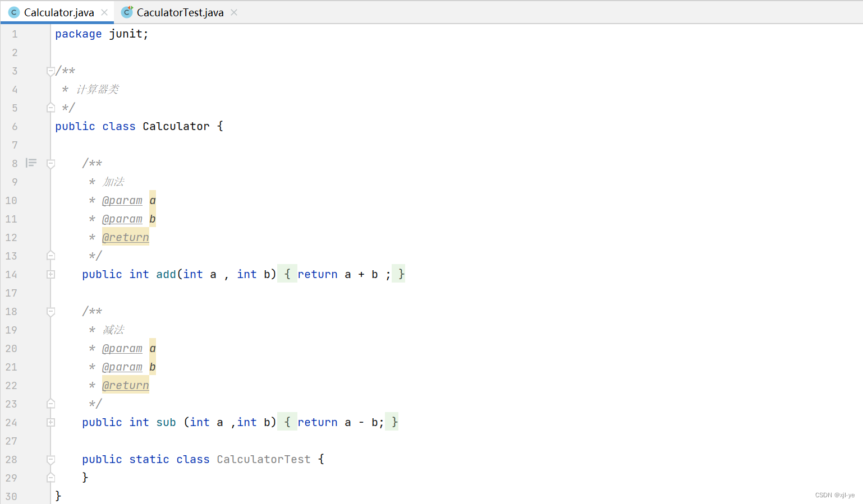Open the CaculatorTest.java tab
863x504 pixels.
[x=180, y=12]
